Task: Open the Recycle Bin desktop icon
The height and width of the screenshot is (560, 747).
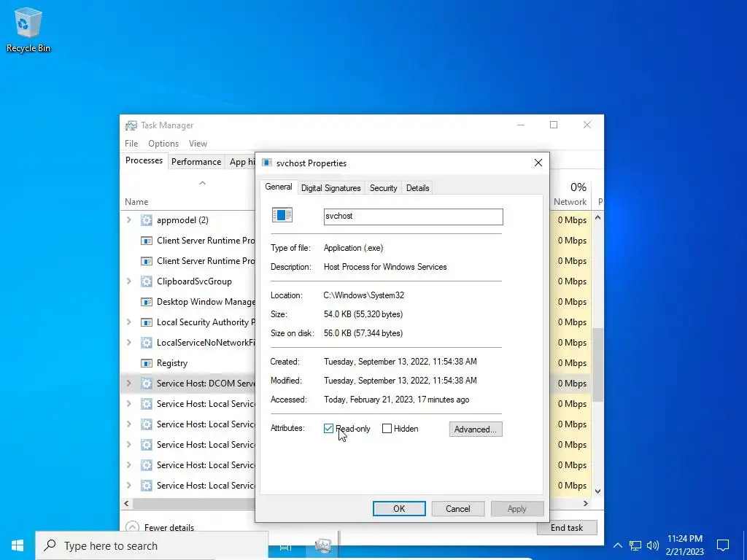Action: 28,29
